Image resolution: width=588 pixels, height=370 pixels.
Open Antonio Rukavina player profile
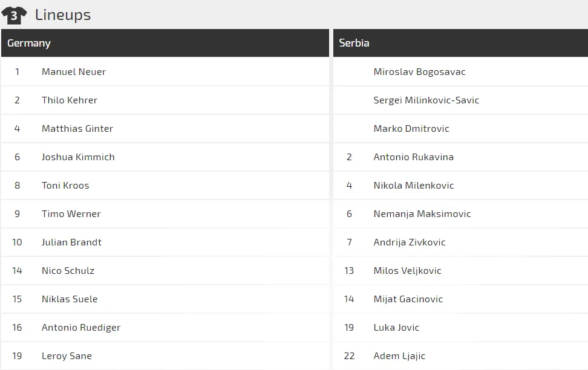point(413,157)
